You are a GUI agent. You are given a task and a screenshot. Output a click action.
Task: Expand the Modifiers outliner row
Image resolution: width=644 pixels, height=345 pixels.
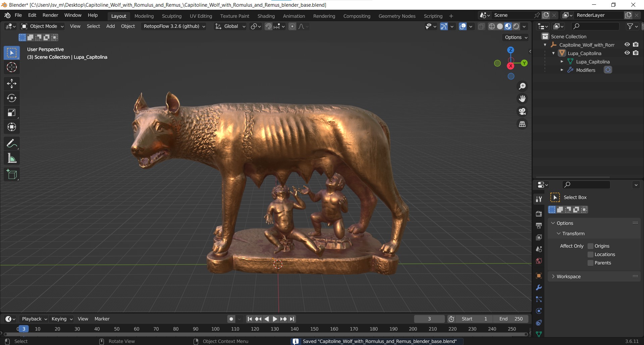[562, 70]
